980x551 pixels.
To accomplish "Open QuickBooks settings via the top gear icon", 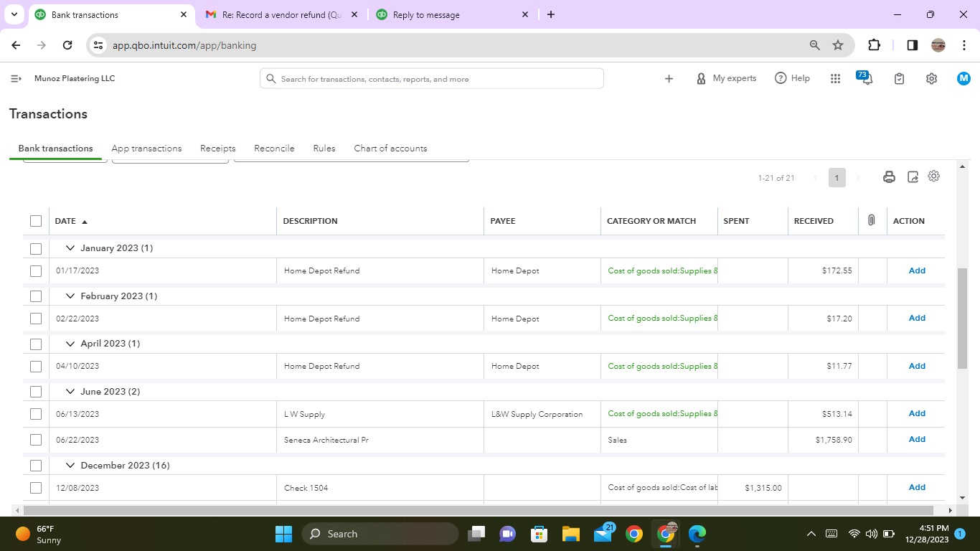I will click(x=931, y=78).
